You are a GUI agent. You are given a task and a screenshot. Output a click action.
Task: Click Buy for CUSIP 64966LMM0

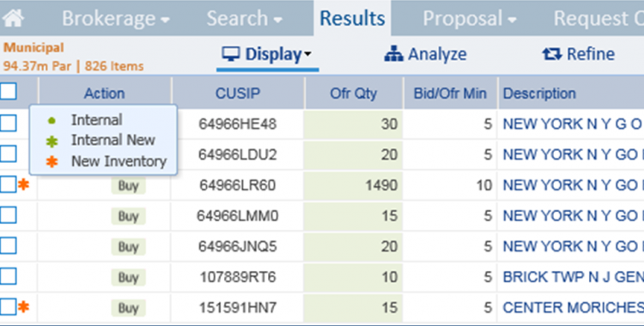click(129, 216)
